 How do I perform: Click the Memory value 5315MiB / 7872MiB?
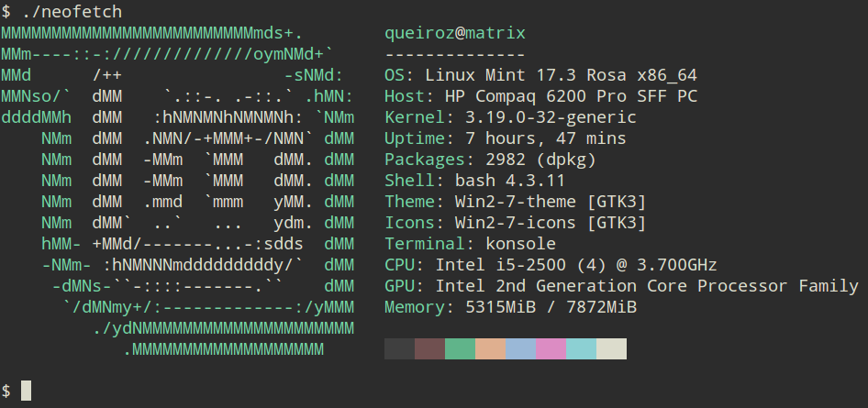point(551,307)
